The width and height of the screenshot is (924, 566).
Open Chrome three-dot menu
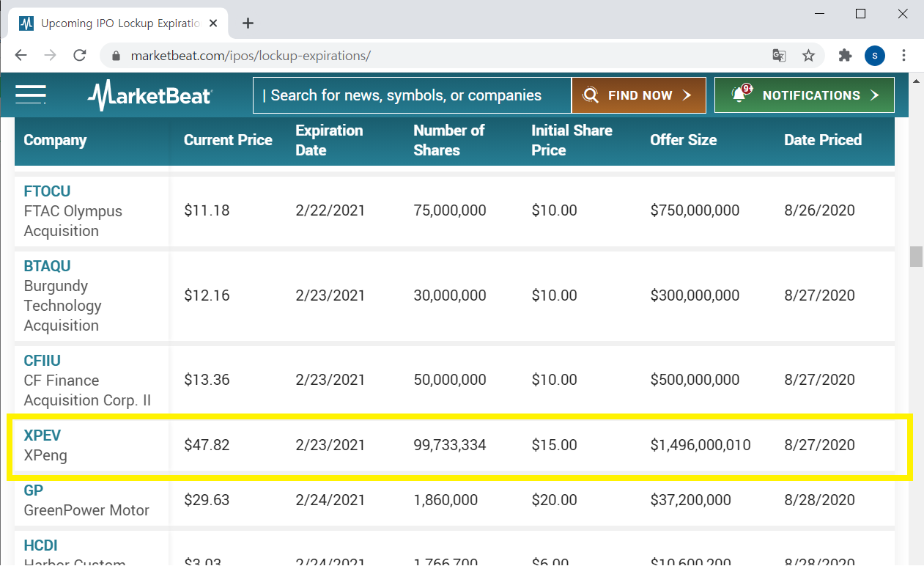coord(904,56)
